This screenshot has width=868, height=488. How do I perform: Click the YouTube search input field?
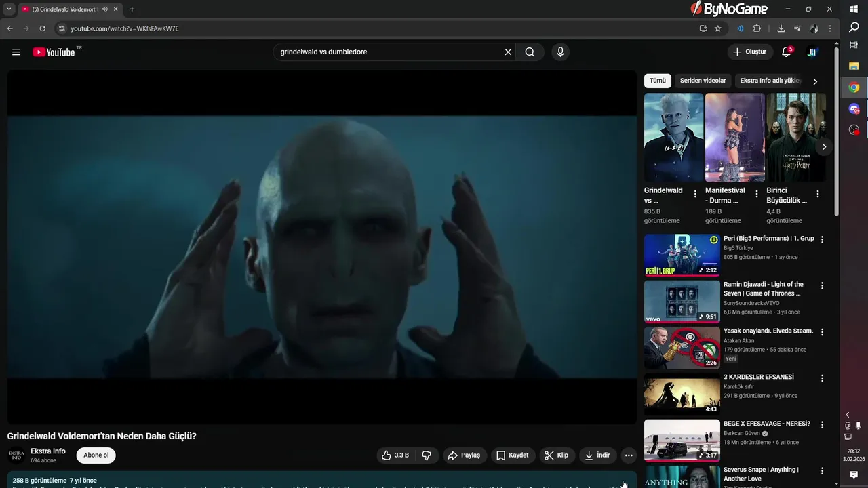click(389, 52)
